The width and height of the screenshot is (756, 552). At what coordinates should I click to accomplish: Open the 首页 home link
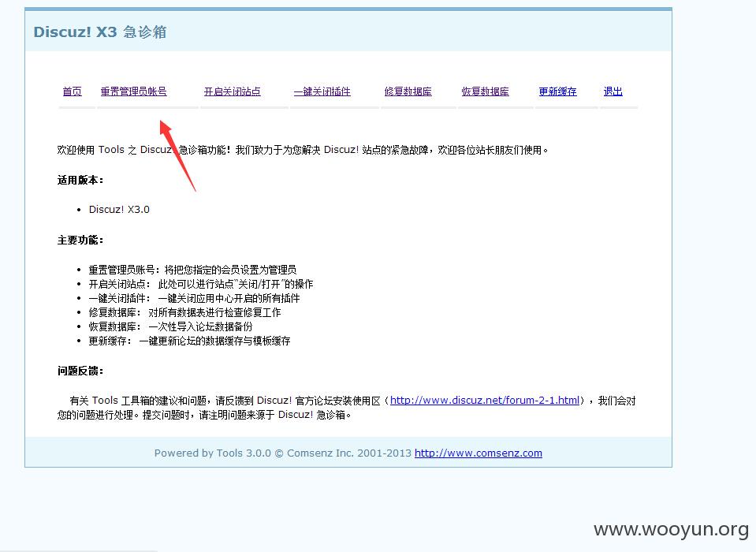[73, 91]
